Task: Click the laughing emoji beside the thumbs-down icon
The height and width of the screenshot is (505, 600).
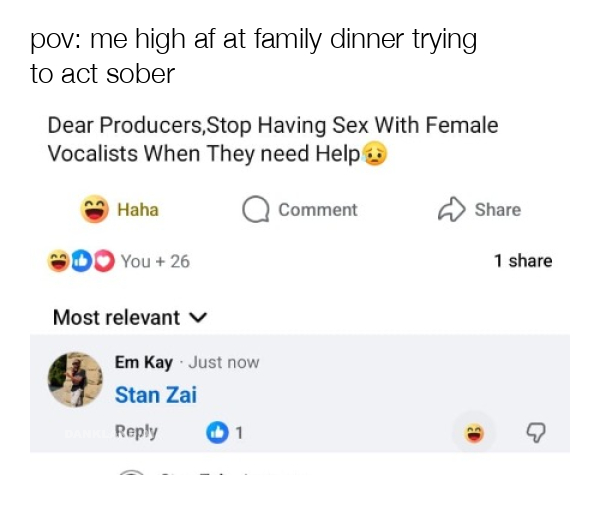Action: pyautogui.click(x=473, y=432)
